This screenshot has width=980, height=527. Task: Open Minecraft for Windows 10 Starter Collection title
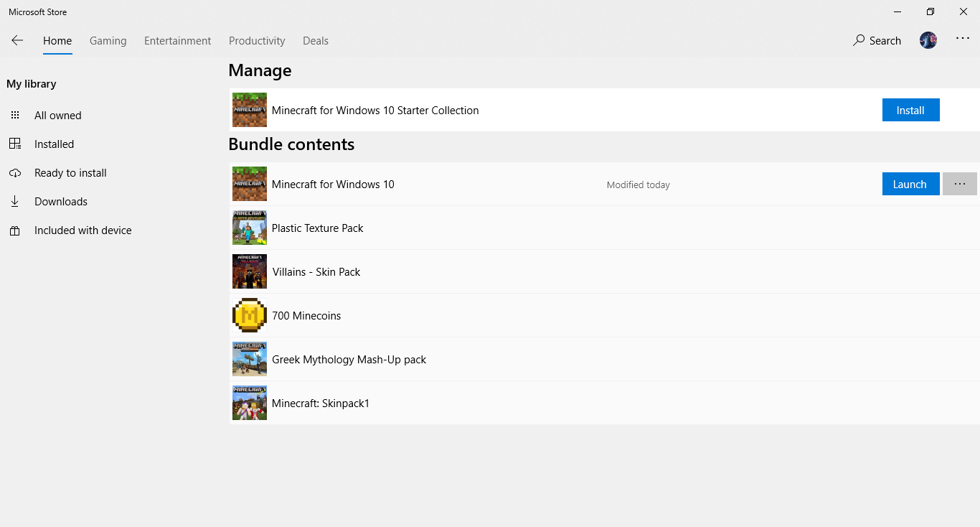(375, 111)
